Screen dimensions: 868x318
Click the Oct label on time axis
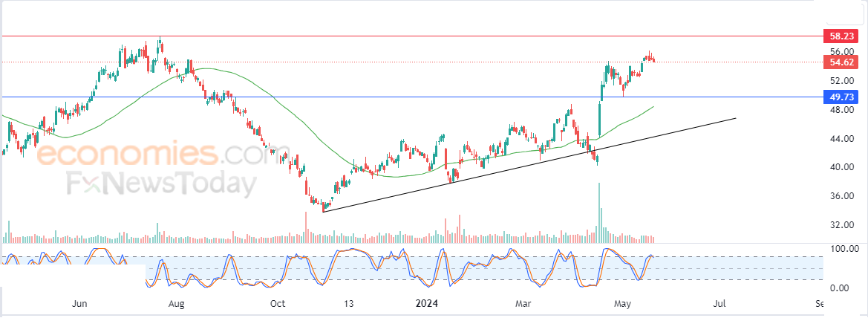click(278, 304)
